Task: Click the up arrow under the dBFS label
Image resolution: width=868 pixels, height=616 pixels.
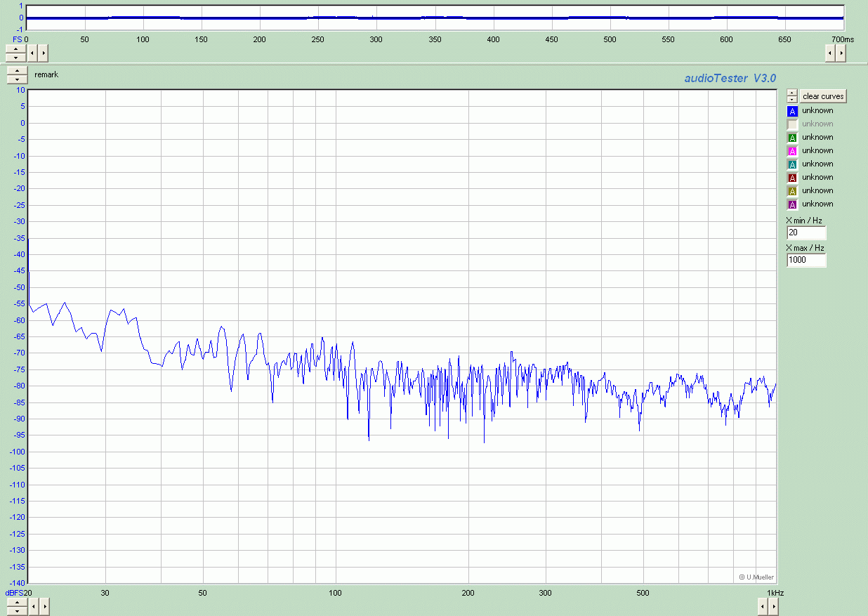Action: [16, 601]
